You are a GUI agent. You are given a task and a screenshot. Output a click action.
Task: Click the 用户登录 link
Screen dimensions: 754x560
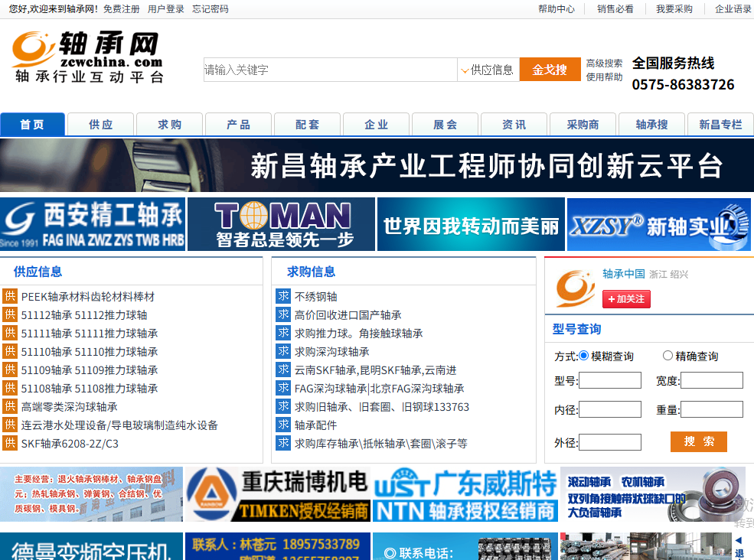[x=166, y=8]
